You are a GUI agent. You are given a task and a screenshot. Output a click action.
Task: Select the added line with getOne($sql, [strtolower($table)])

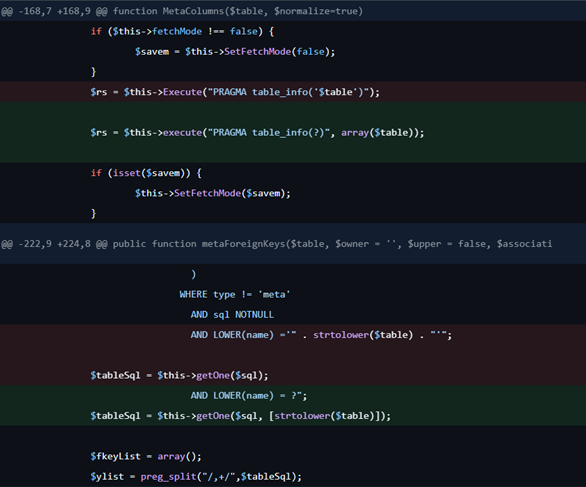tap(293, 416)
